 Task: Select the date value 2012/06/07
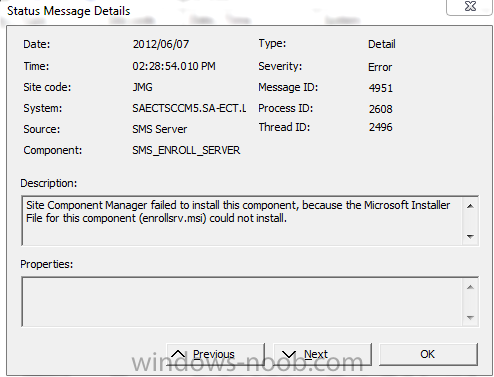(161, 44)
